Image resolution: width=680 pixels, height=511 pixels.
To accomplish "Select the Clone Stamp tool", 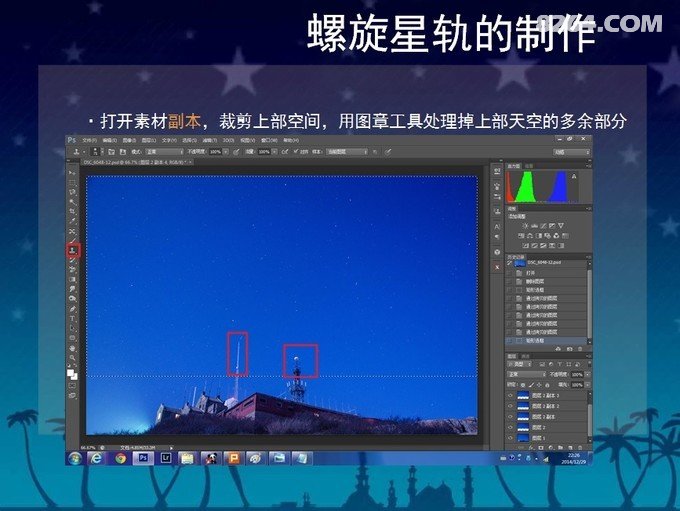I will coord(73,249).
